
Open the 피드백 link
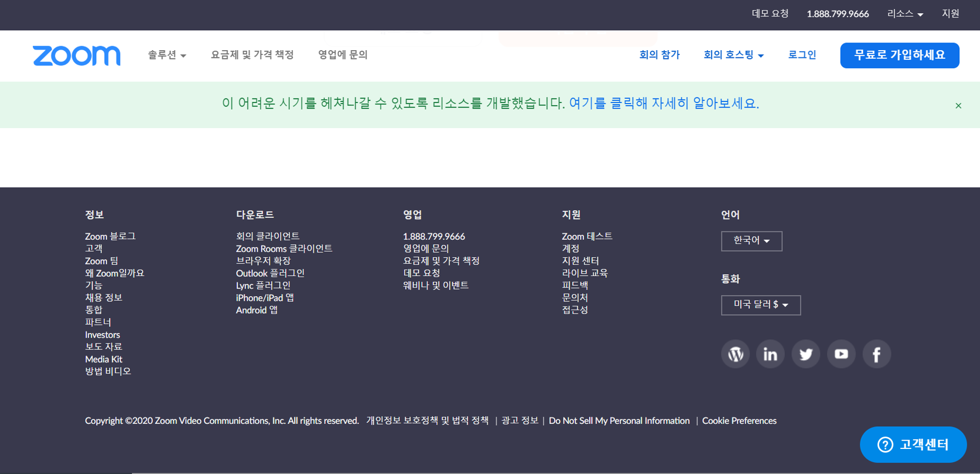click(x=575, y=285)
